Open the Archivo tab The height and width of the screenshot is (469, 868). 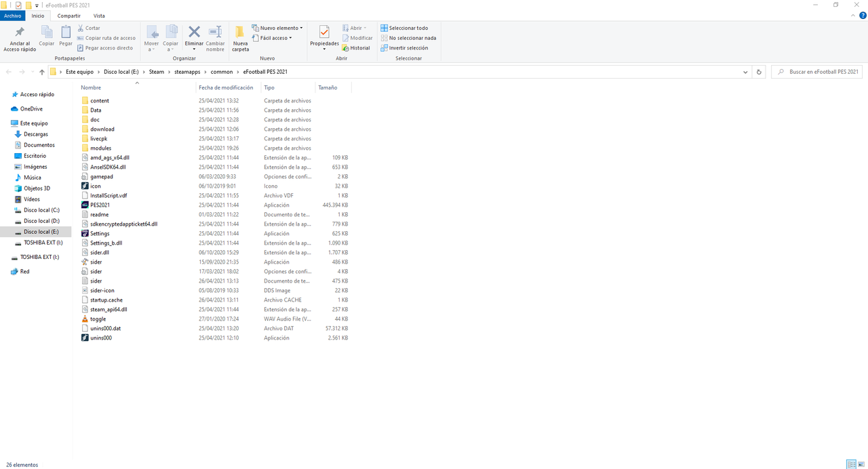[x=13, y=16]
